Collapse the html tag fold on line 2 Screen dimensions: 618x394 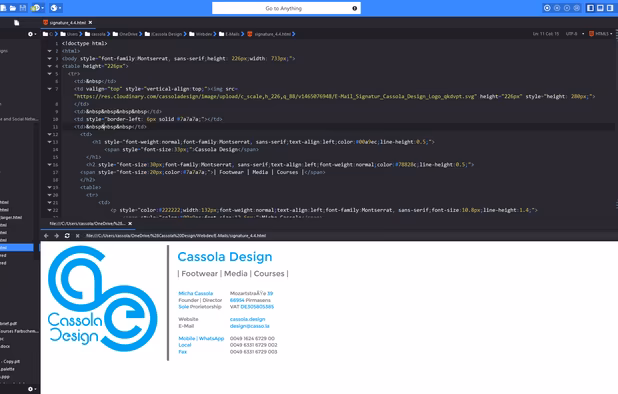(50, 51)
